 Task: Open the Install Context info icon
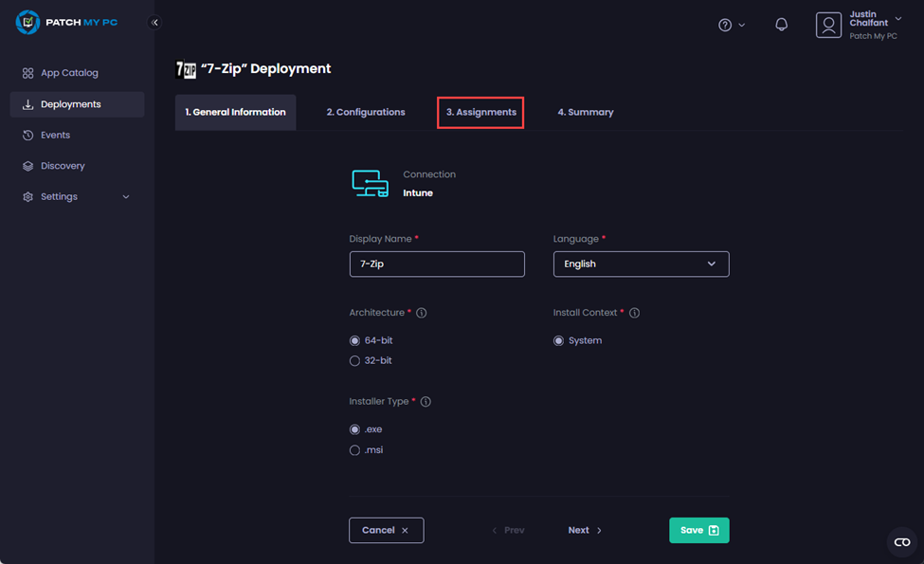click(x=634, y=312)
